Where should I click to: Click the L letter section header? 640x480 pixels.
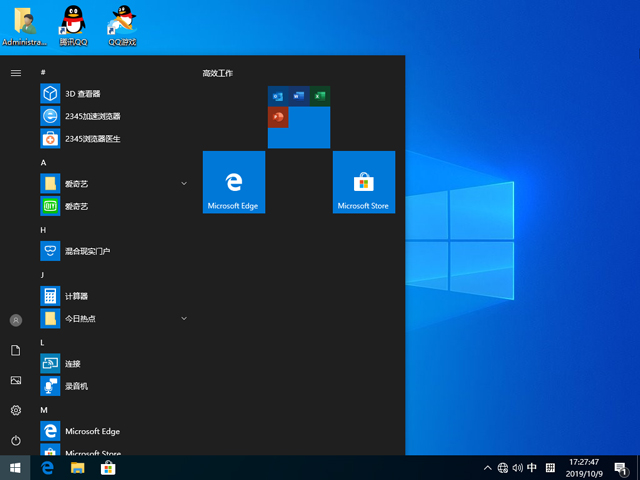[x=42, y=342]
